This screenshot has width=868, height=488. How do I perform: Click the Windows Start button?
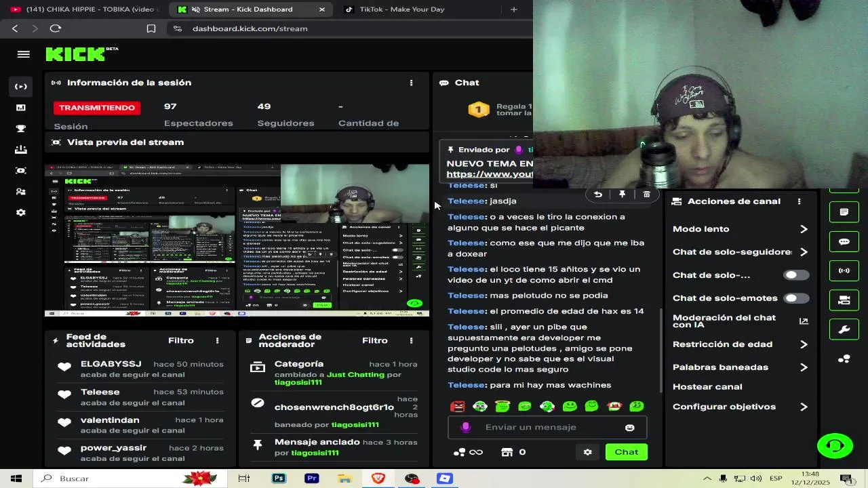click(16, 479)
